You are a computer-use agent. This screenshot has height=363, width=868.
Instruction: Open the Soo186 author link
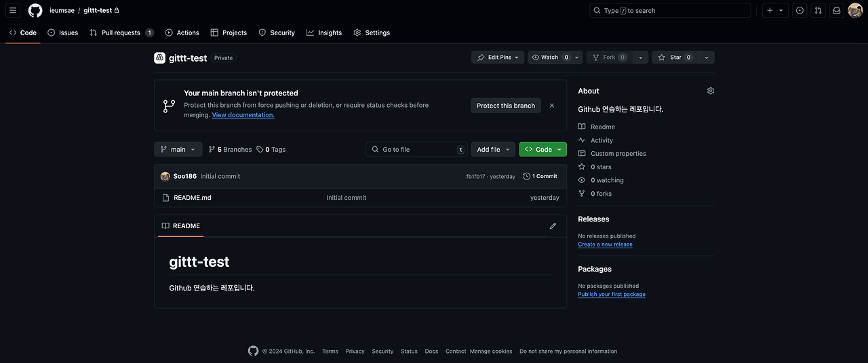185,176
